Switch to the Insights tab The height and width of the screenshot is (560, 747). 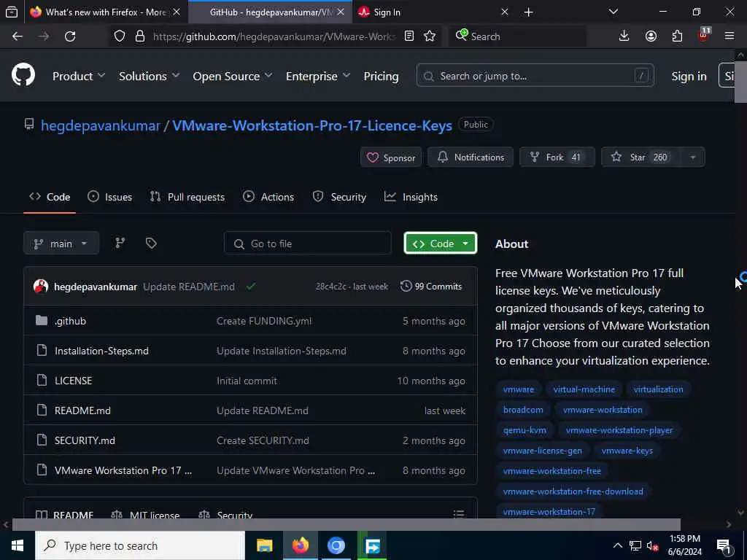pyautogui.click(x=411, y=197)
